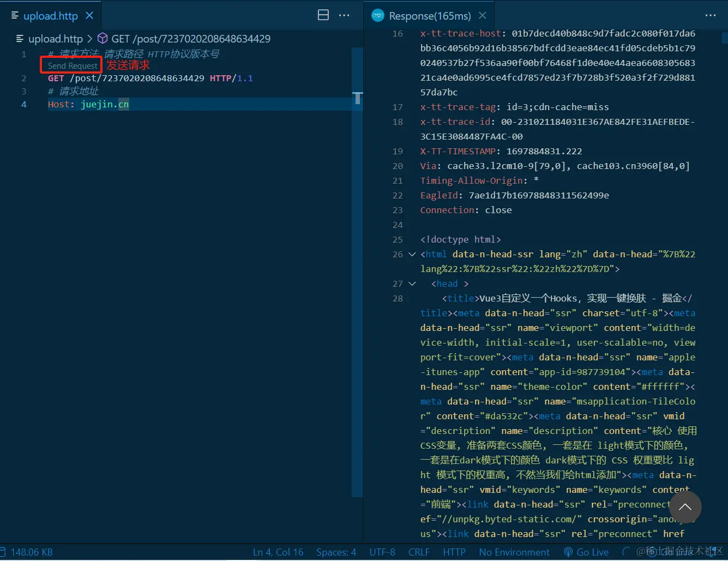
Task: Click the Send Request code lens
Action: (73, 65)
